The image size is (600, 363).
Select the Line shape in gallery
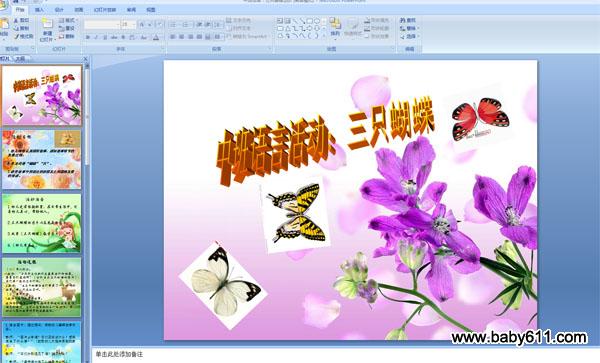tap(295, 21)
